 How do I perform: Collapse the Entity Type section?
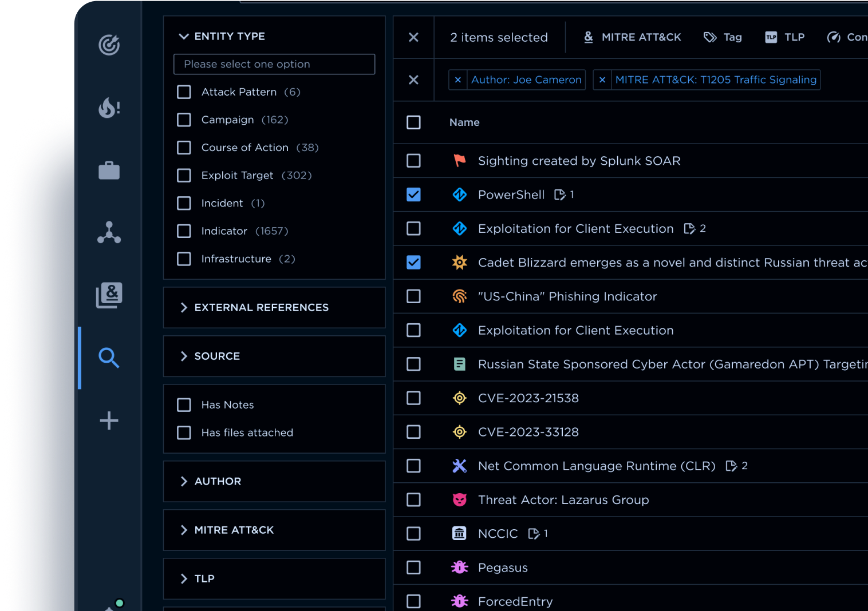click(x=184, y=36)
